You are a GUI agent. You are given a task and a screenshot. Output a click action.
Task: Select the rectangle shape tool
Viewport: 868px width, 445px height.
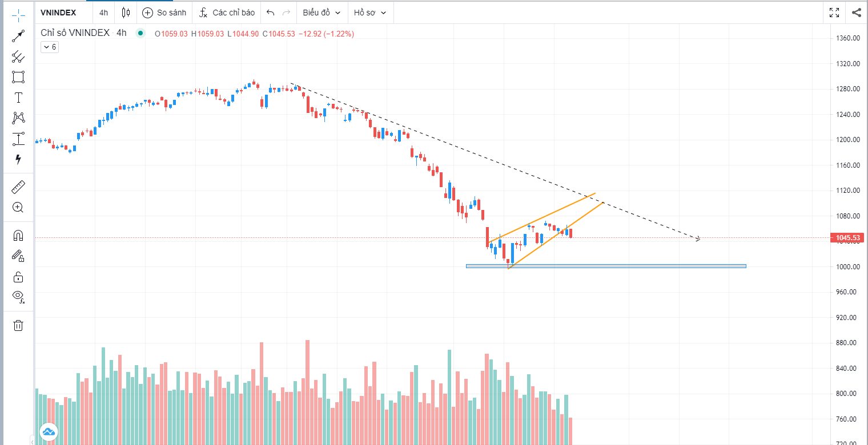click(18, 77)
